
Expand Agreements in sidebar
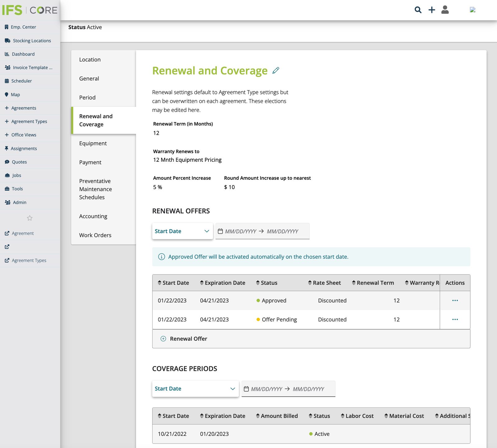(x=30, y=108)
